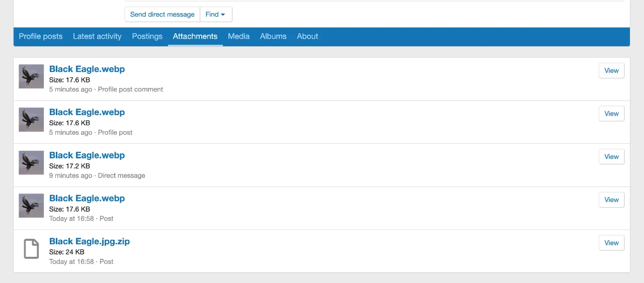The height and width of the screenshot is (283, 644).
Task: Open eagle thumbnail of Profile post comment attachment
Action: pos(31,76)
